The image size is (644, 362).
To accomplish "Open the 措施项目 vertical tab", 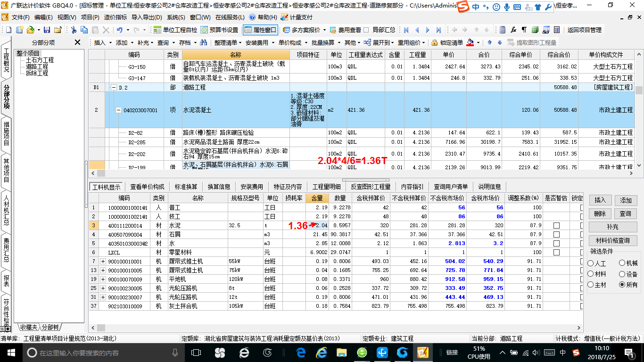I will pyautogui.click(x=6, y=133).
